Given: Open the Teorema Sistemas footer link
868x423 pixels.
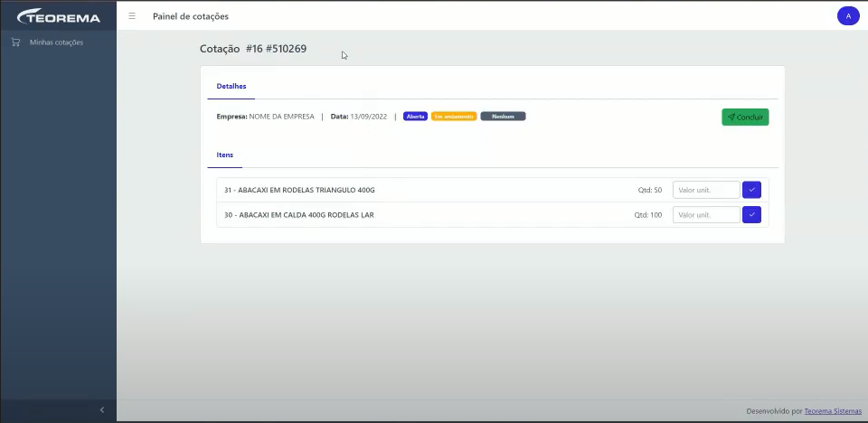Looking at the screenshot, I should pyautogui.click(x=833, y=411).
